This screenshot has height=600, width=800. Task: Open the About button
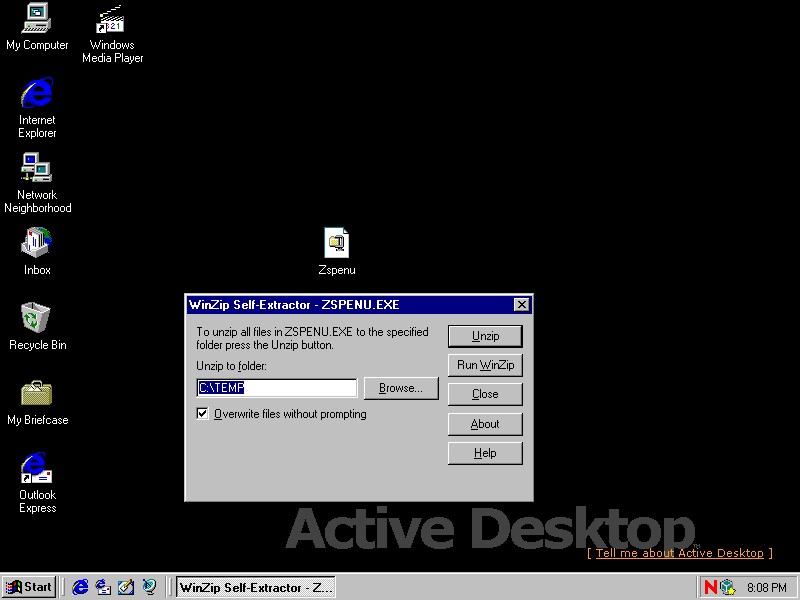(x=485, y=424)
